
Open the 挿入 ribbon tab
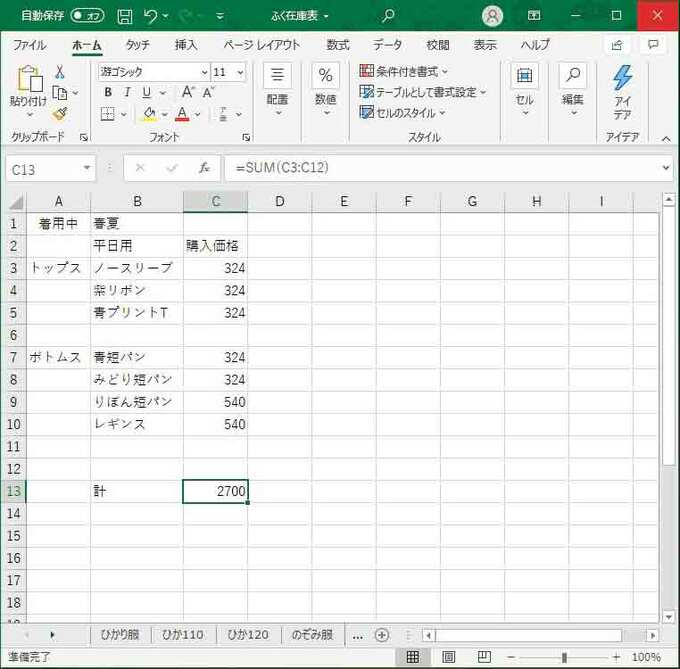186,45
